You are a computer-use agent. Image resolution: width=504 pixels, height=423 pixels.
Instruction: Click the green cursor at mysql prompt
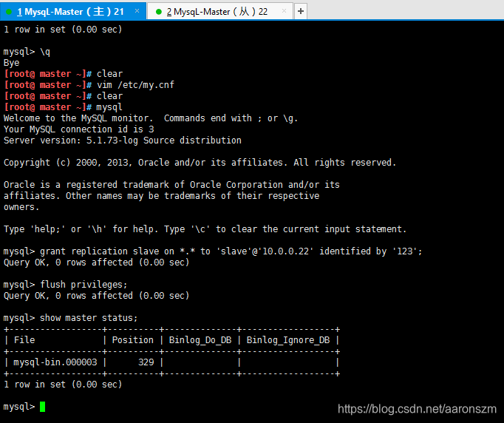42,407
